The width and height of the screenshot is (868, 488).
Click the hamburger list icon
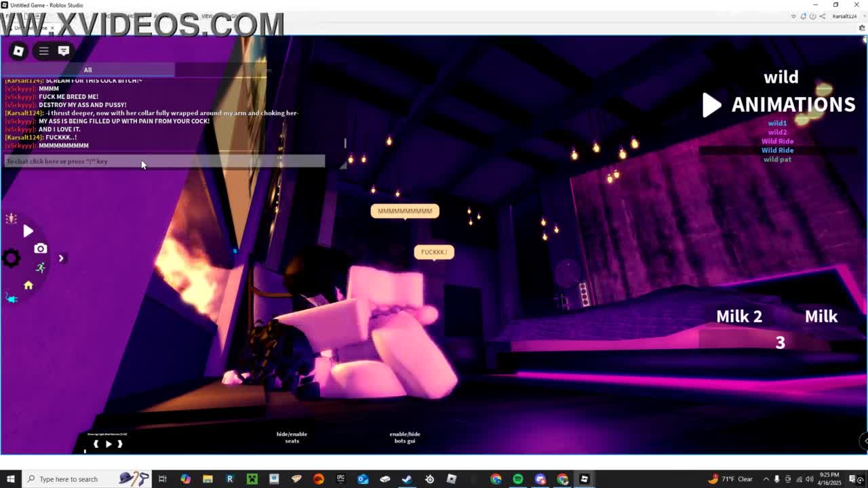pyautogui.click(x=43, y=51)
